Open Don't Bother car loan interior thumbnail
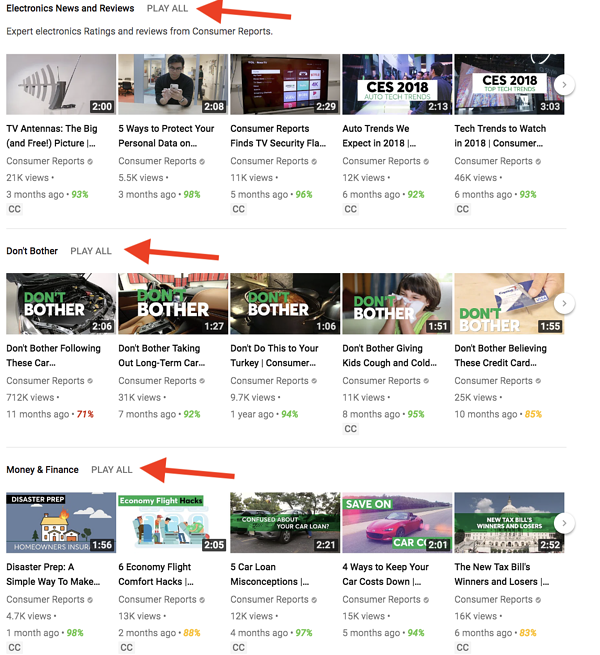 pos(173,304)
